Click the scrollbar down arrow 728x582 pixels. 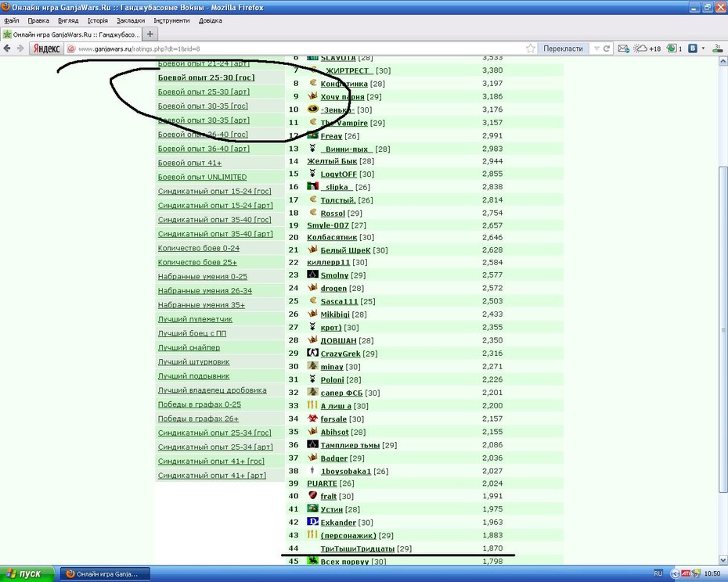point(723,560)
